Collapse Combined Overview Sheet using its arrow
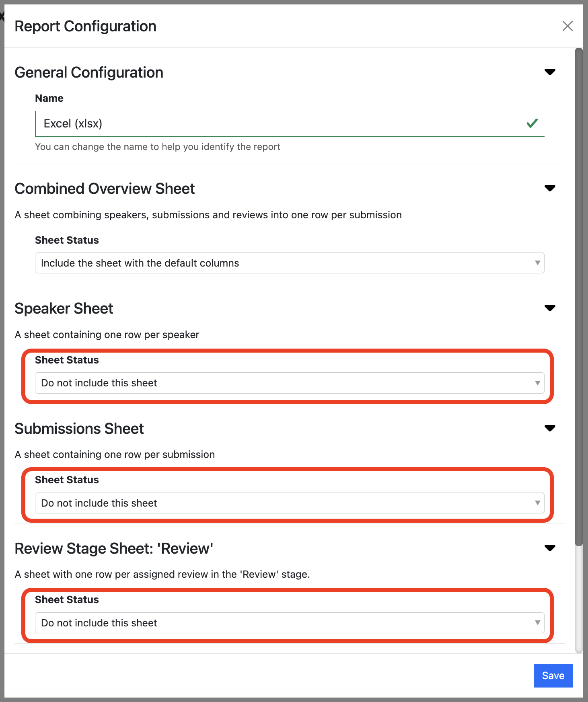This screenshot has height=702, width=588. (549, 188)
